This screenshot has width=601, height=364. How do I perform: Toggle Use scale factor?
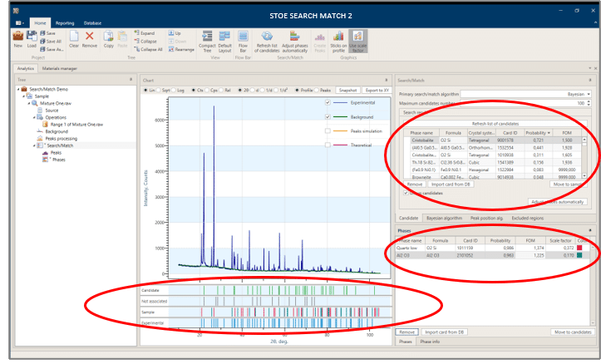click(357, 42)
